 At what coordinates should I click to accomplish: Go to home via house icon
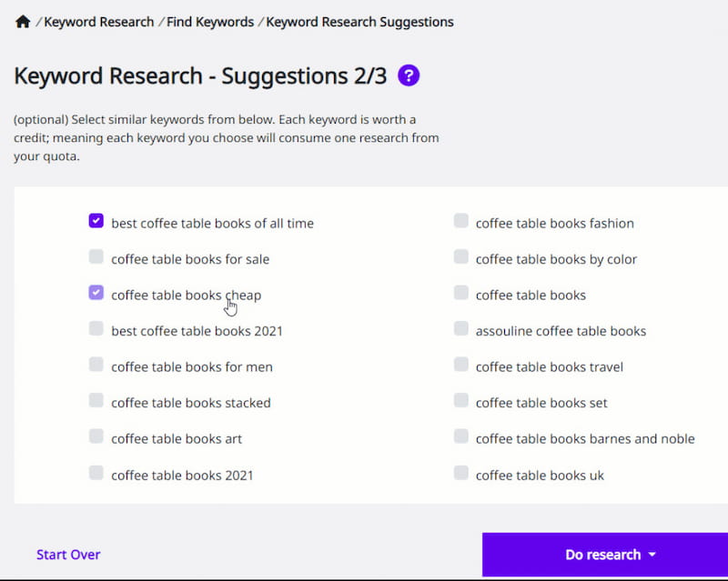[22, 22]
